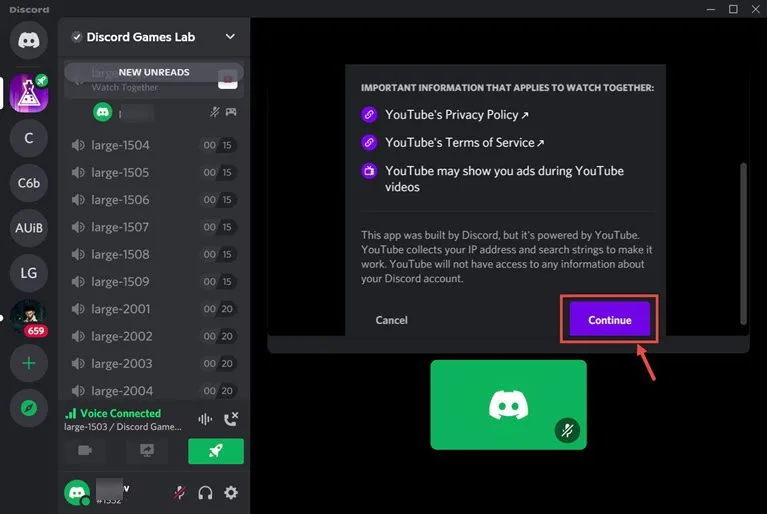This screenshot has height=514, width=768.
Task: Open the C6b server
Action: [29, 183]
